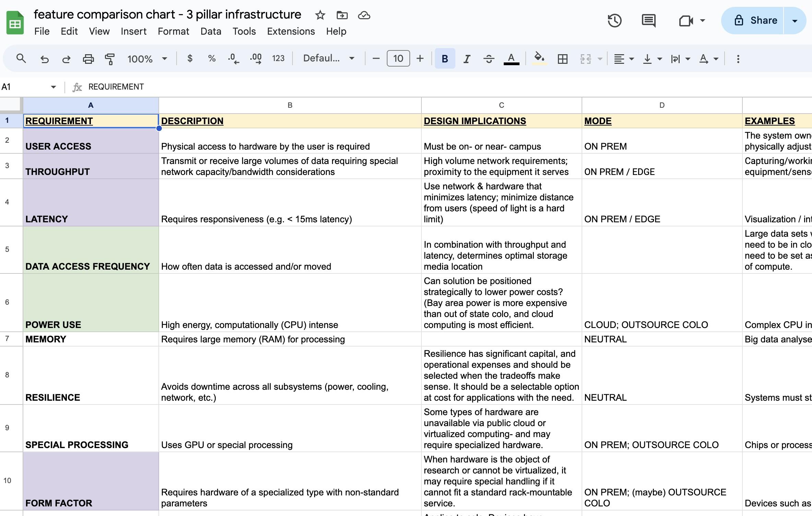Format selection as currency
The image size is (812, 516).
pyautogui.click(x=190, y=58)
